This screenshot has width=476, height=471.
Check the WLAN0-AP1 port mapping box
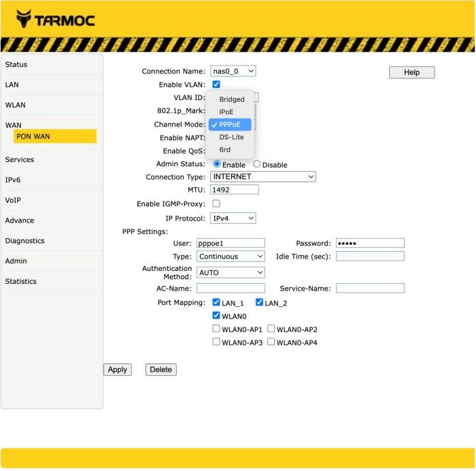tap(216, 329)
